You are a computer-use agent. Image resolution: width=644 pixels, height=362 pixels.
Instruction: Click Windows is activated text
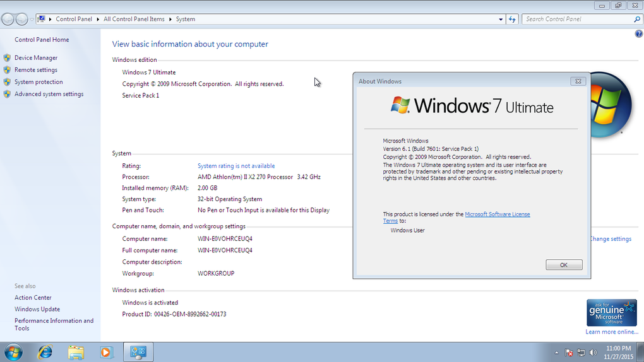pos(150,303)
